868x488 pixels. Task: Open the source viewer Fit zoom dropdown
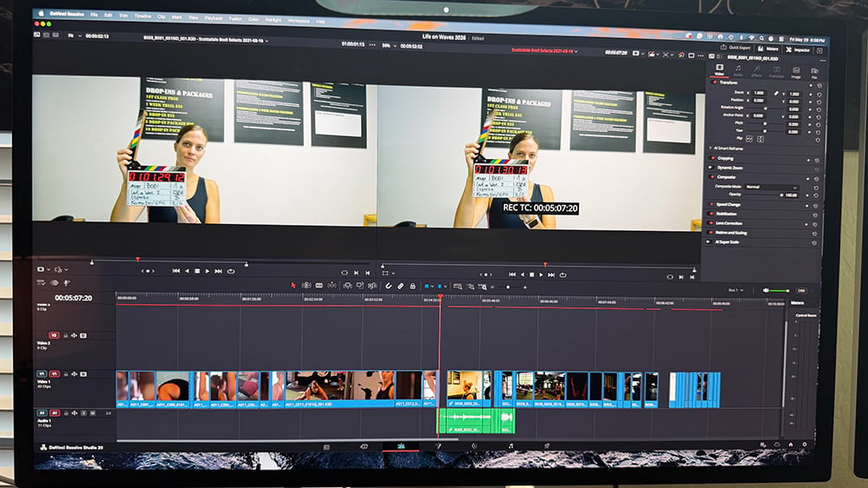(x=74, y=36)
